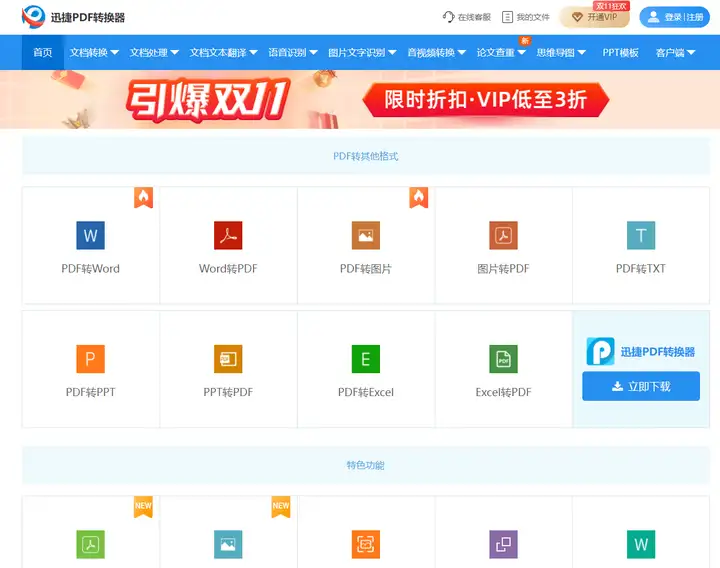Screen dimensions: 720x568
Task: Click the purple copy icon in 特色功能
Action: (503, 544)
